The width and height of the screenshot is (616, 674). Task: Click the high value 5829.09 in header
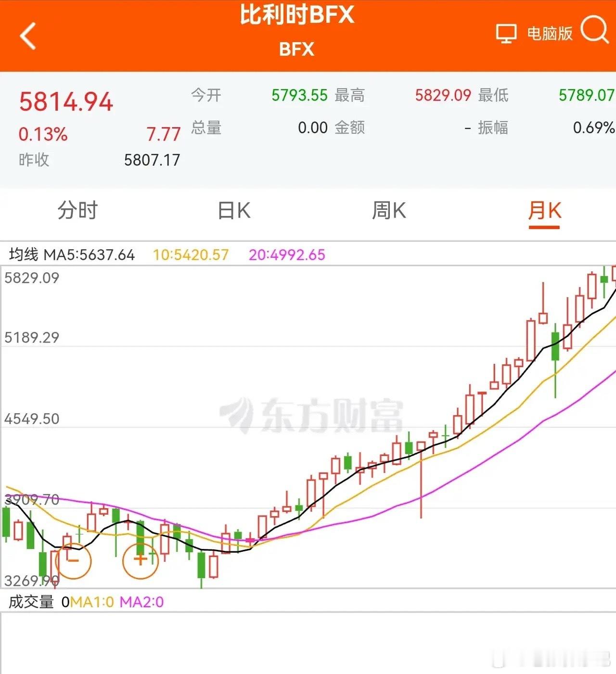[443, 95]
